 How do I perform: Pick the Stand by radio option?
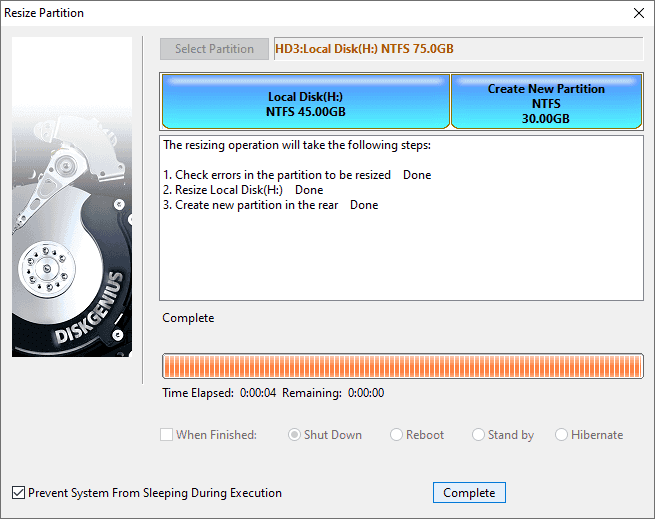tap(480, 435)
